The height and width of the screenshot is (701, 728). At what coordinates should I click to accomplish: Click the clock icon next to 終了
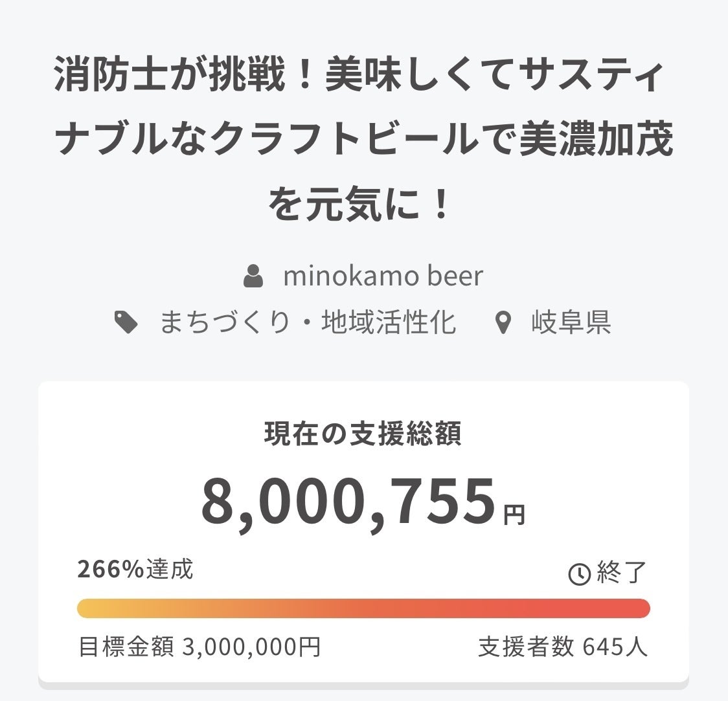click(578, 573)
